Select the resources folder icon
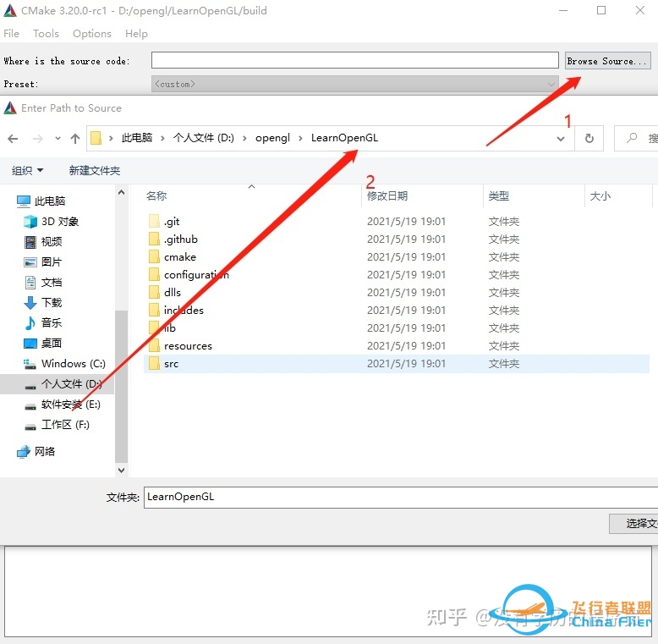The height and width of the screenshot is (644, 658). pyautogui.click(x=154, y=345)
